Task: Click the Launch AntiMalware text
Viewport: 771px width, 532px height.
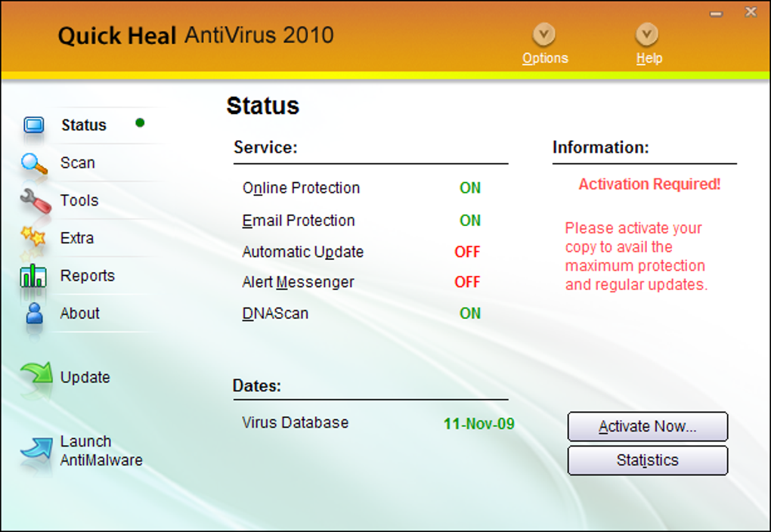Action: click(101, 450)
